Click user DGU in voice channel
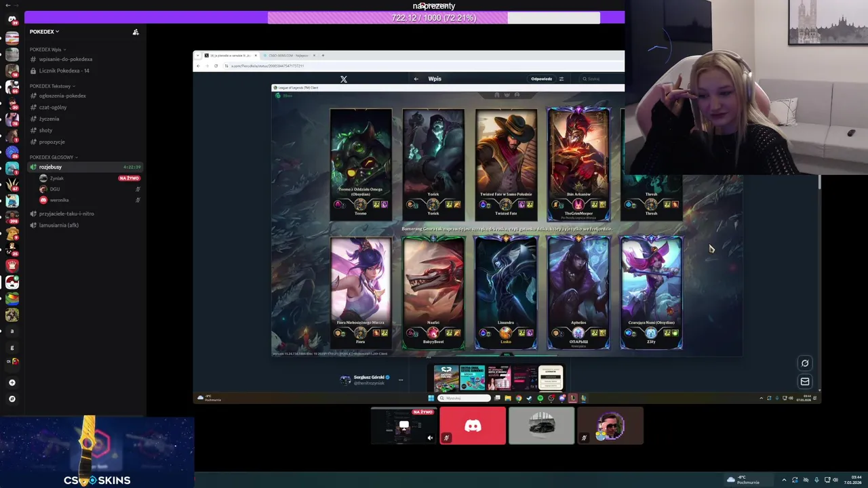 55,189
